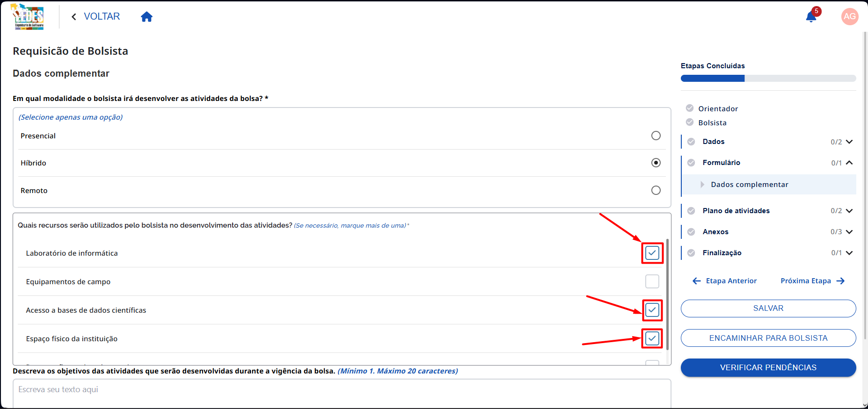Check the Equipamentos de campo checkbox
The width and height of the screenshot is (868, 409).
[x=652, y=281]
